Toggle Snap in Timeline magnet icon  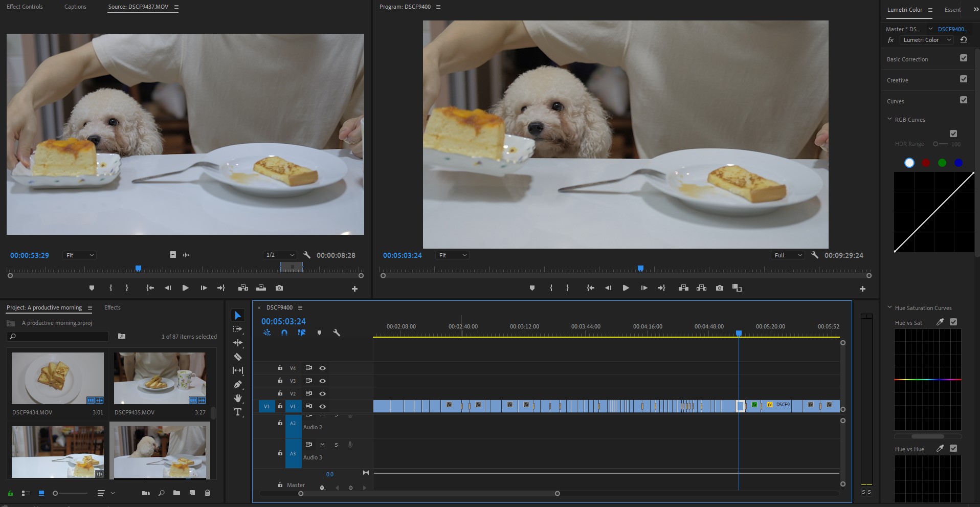[284, 333]
